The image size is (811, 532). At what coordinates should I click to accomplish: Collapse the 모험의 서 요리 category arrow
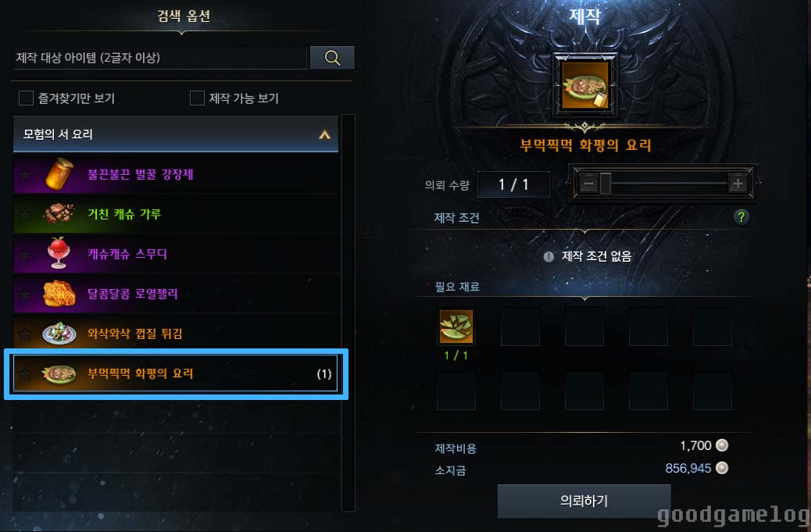(x=324, y=134)
